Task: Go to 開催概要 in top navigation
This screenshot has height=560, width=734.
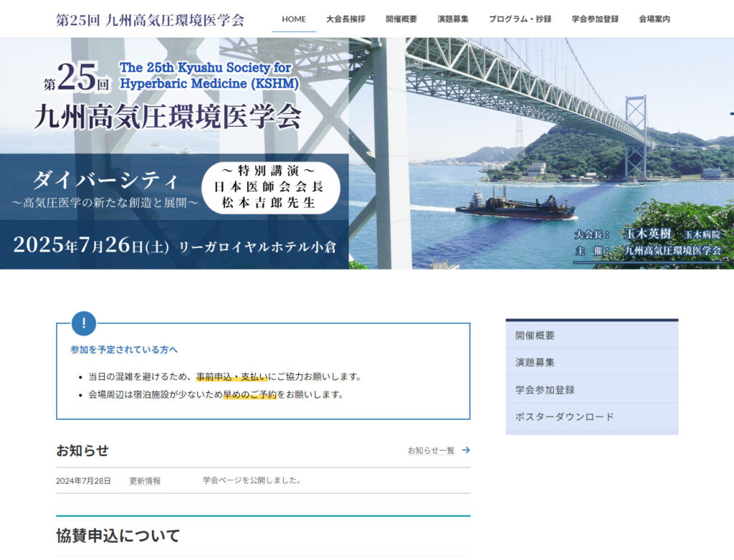Action: pyautogui.click(x=401, y=19)
